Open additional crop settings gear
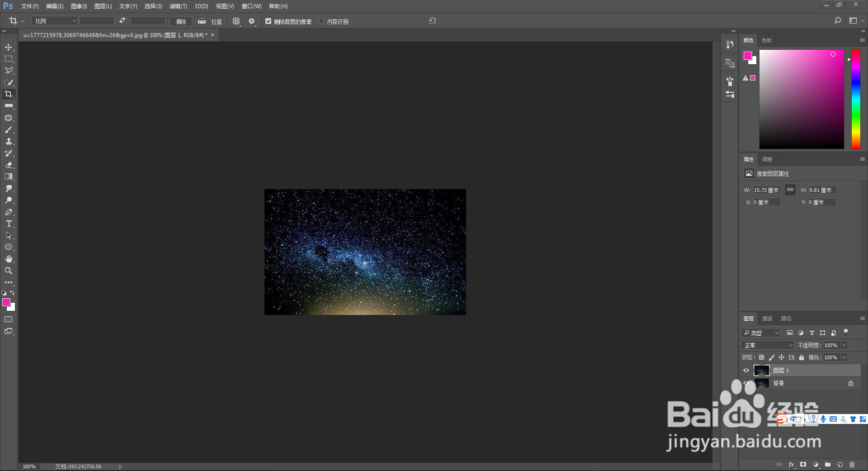This screenshot has width=868, height=471. [x=252, y=21]
